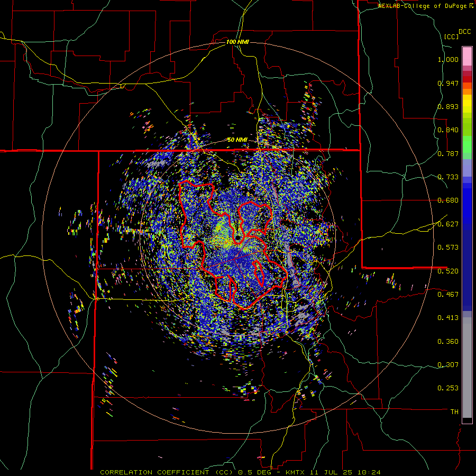Click the KMTX station identifier
476x476 pixels.
click(296, 472)
